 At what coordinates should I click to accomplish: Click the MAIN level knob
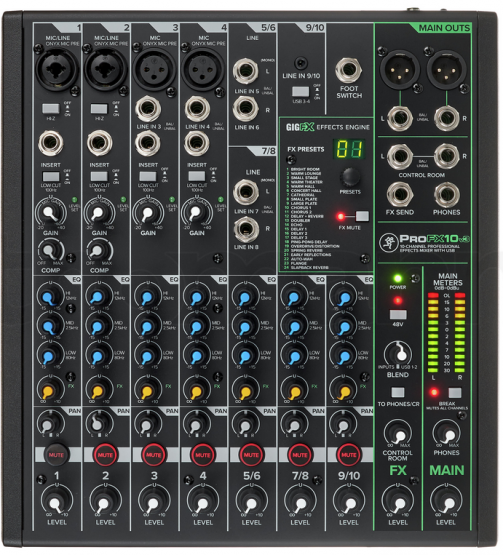(446, 502)
